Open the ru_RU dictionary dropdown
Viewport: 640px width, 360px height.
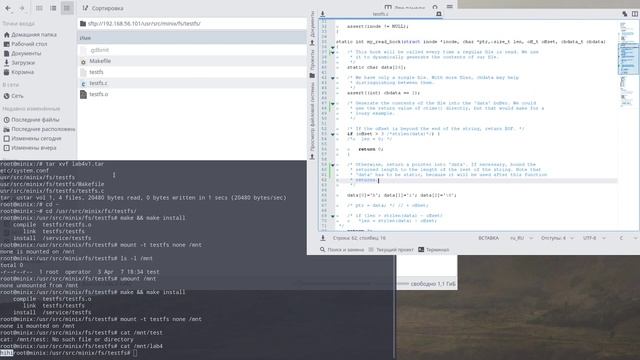click(522, 238)
